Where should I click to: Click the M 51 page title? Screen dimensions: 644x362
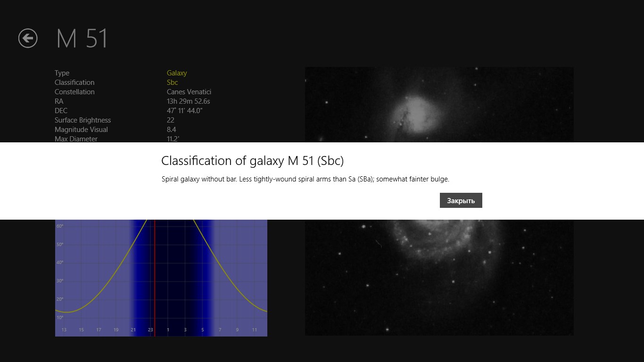[x=82, y=39]
